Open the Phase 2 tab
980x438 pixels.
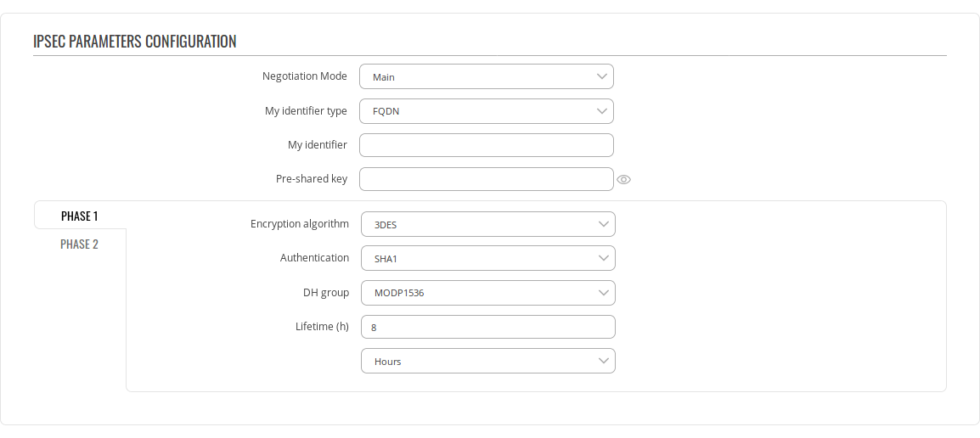[x=80, y=244]
